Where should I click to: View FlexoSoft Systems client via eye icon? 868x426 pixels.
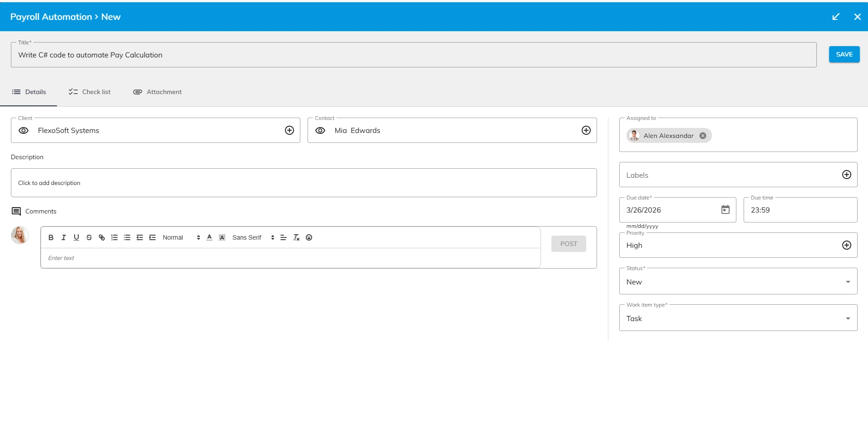(24, 131)
